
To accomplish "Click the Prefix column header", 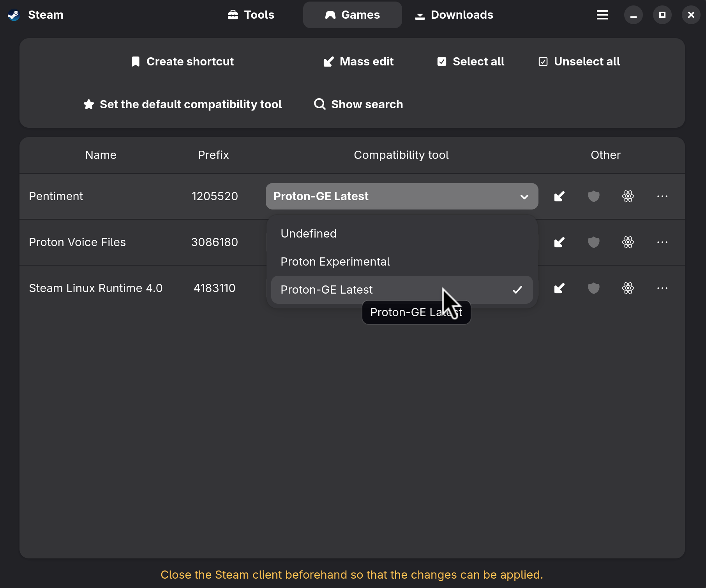I will click(x=214, y=155).
